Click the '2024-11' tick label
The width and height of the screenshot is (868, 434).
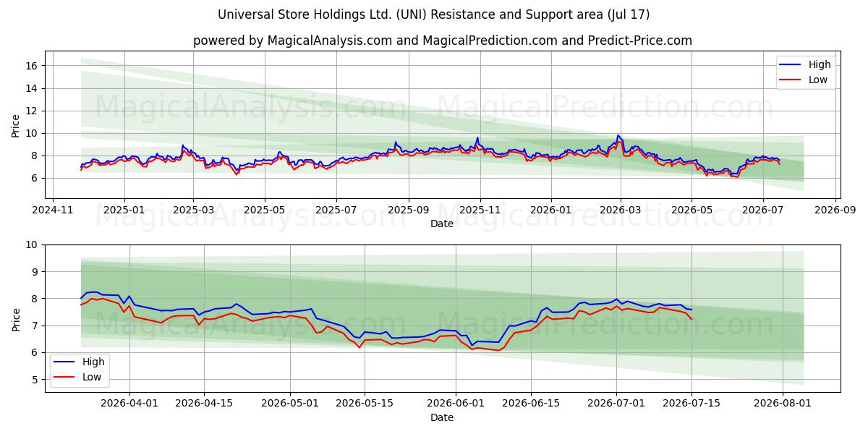tap(53, 209)
